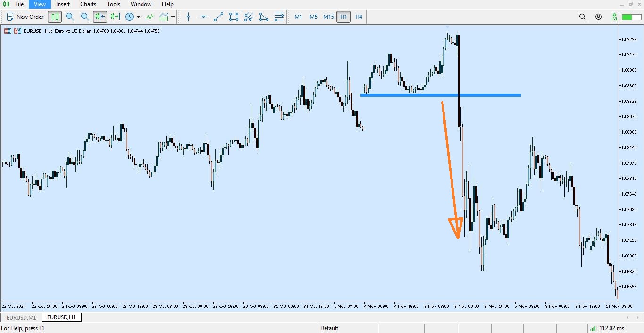The height and width of the screenshot is (333, 644).
Task: Expand the indicators list dropdown arrow
Action: 173,17
